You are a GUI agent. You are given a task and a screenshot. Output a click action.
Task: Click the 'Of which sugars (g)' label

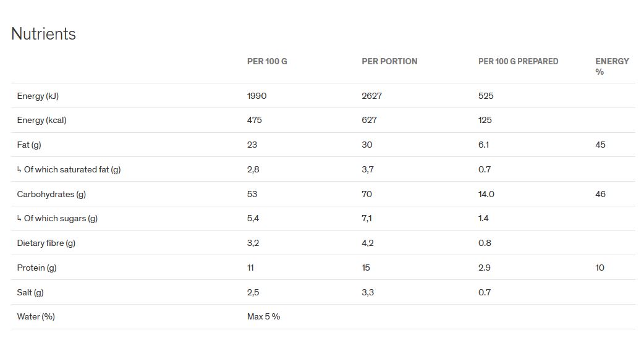[x=61, y=218]
